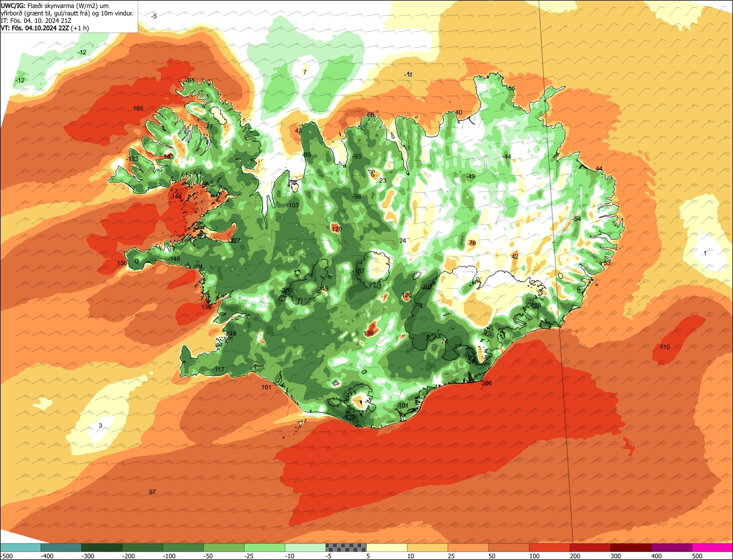Click the '-103' flux value on the map
This screenshot has height=560, width=733.
tap(292, 205)
